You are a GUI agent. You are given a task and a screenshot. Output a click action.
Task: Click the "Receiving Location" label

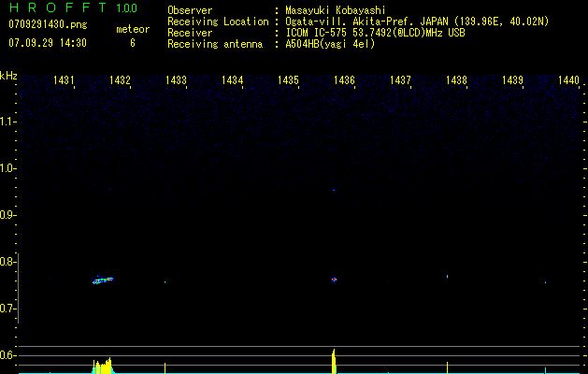(x=218, y=22)
